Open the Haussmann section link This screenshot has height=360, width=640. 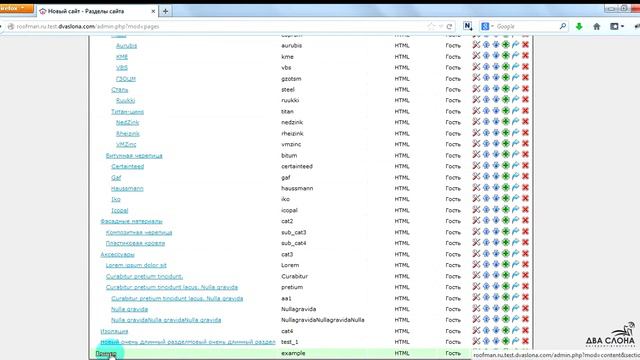click(x=127, y=189)
